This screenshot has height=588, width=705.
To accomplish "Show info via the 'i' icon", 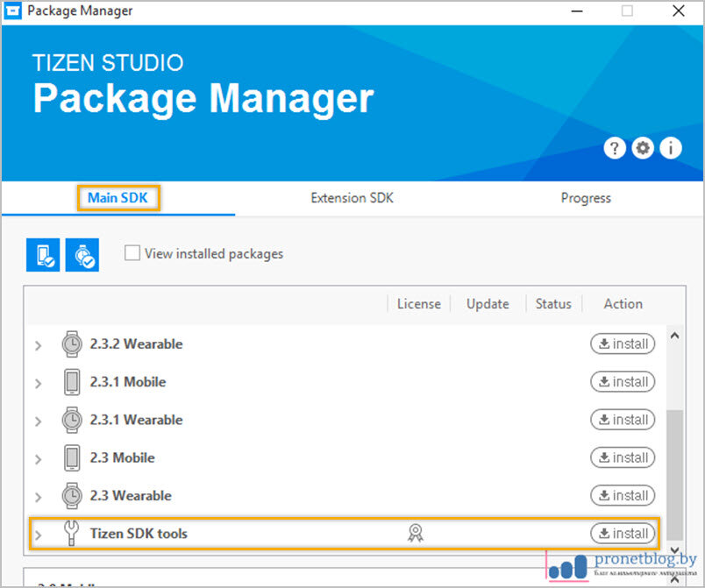I will tap(671, 148).
